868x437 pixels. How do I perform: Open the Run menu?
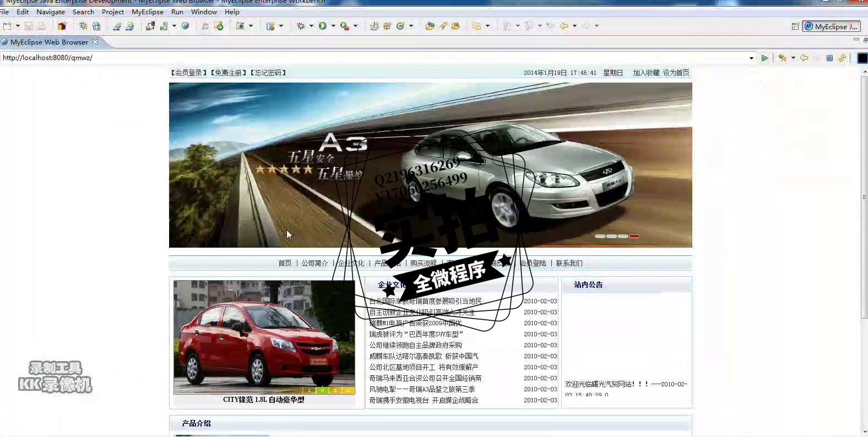coord(177,12)
